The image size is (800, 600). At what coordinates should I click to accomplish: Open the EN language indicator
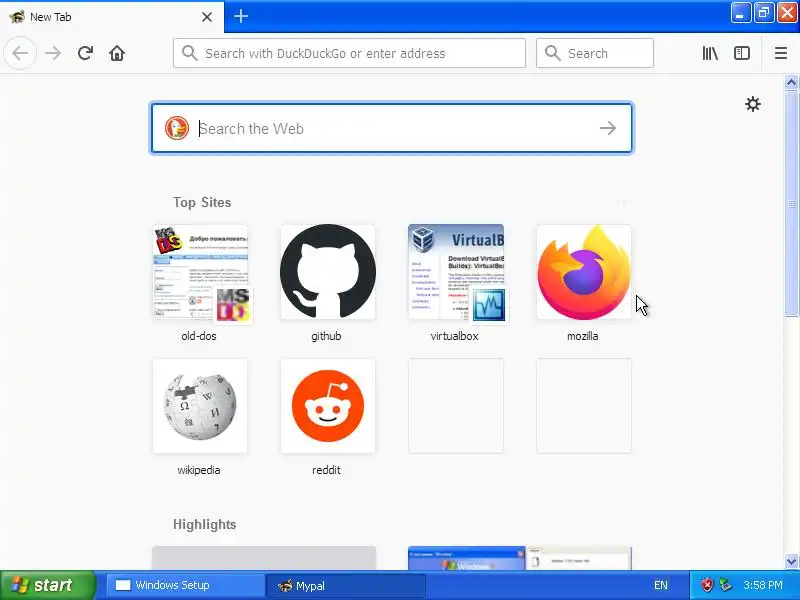pyautogui.click(x=661, y=585)
